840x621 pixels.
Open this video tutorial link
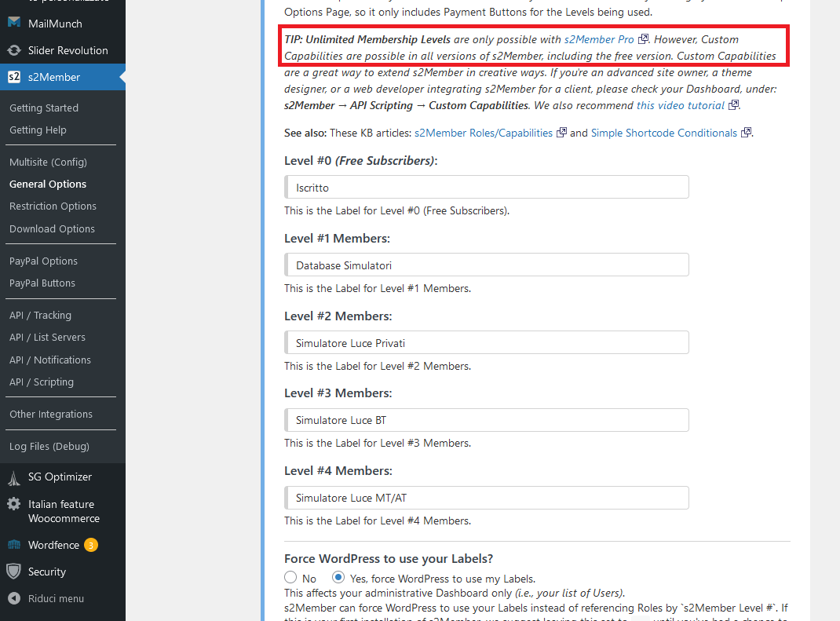pyautogui.click(x=681, y=105)
